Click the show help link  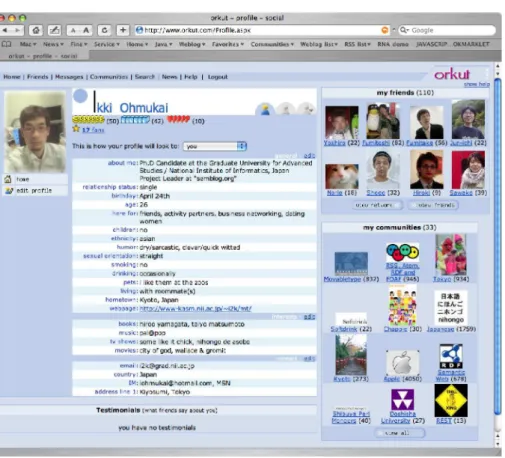point(477,84)
